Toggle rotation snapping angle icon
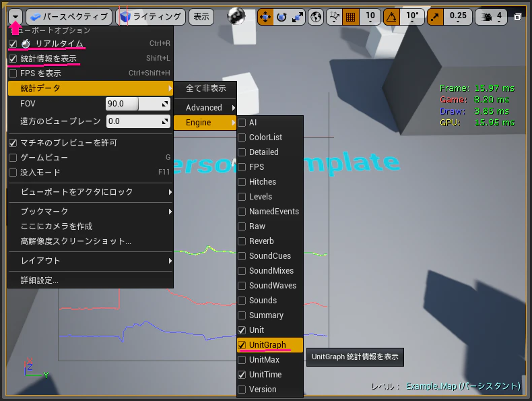Screen dimensions: 532x401 391,16
